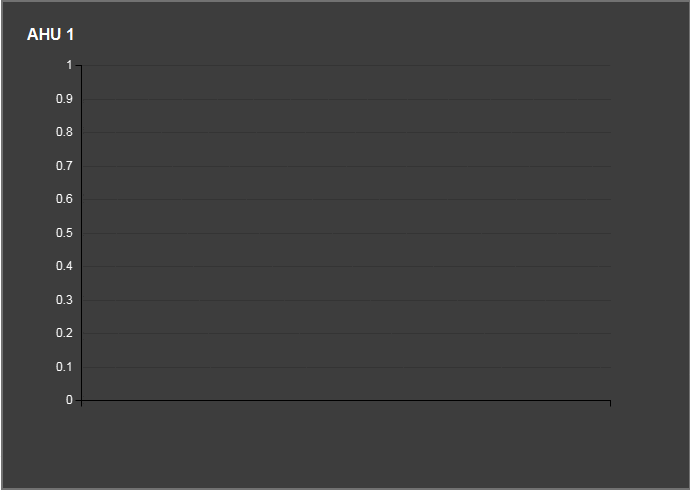The image size is (690, 491).
Task: Click the right end tick of the x-axis
Action: [610, 403]
